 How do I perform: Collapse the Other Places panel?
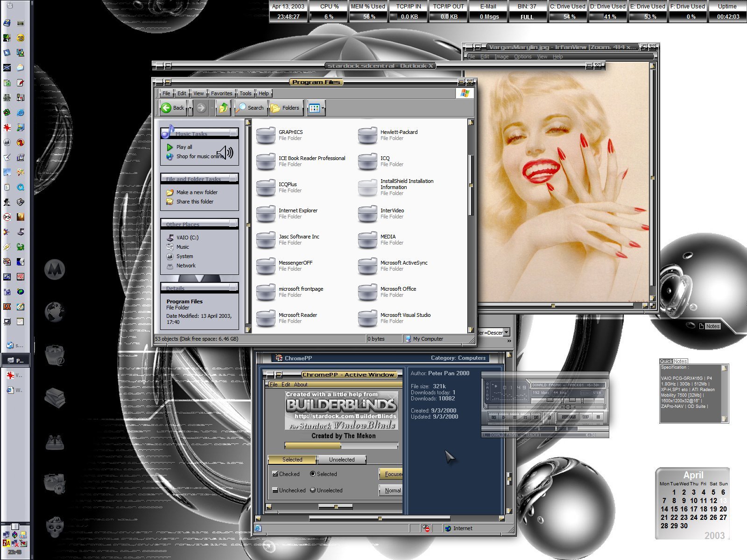233,224
